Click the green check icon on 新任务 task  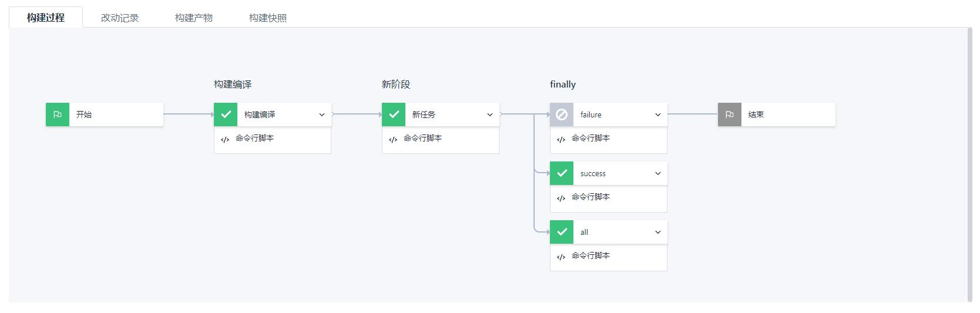pyautogui.click(x=394, y=115)
